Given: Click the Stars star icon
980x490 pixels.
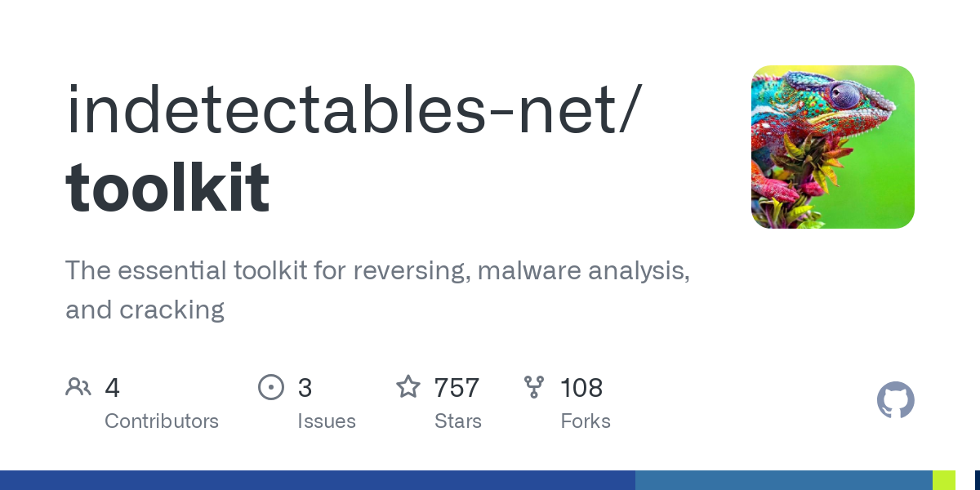Looking at the screenshot, I should click(x=408, y=386).
